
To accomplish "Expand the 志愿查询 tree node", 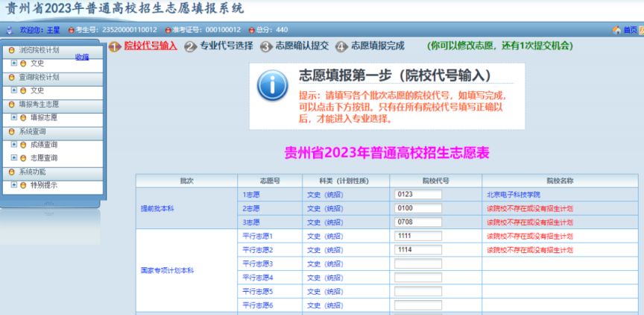I will (x=14, y=158).
